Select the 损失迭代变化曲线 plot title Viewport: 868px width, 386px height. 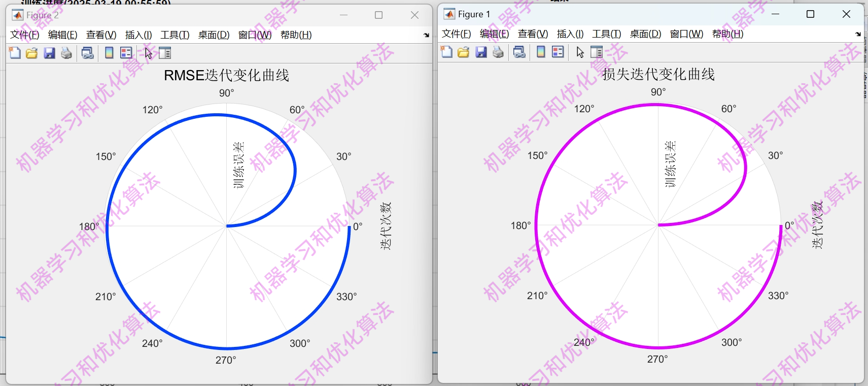658,75
